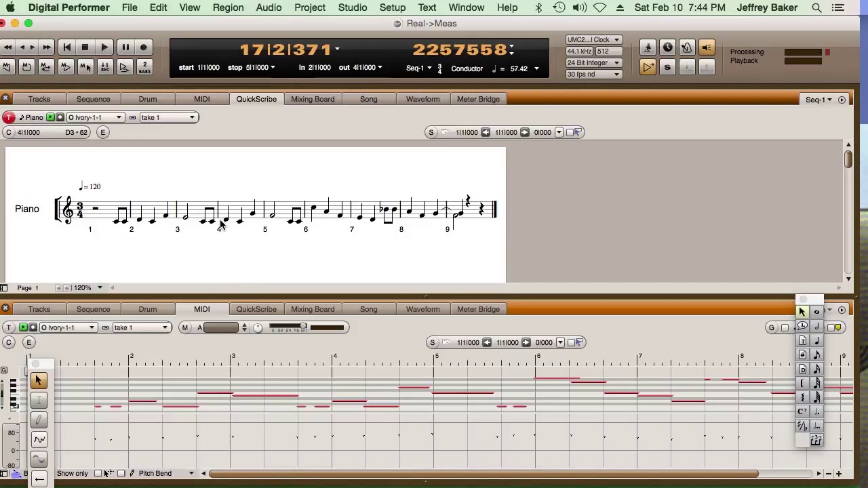The width and height of the screenshot is (868, 488).
Task: Toggle the auto scroll play arrow icon
Action: coord(648,67)
